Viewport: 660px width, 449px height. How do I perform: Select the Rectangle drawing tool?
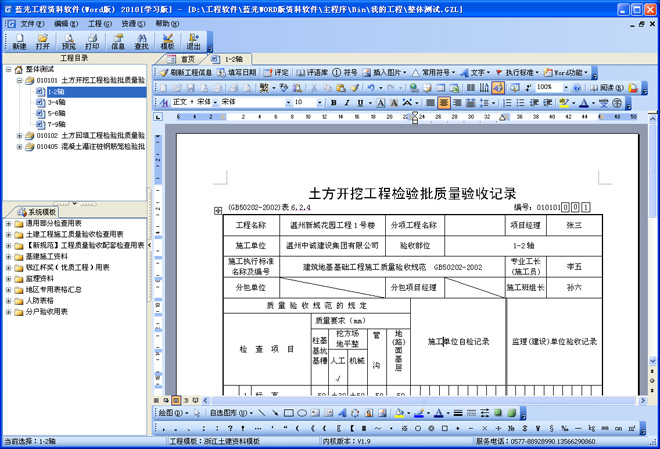pyautogui.click(x=288, y=413)
